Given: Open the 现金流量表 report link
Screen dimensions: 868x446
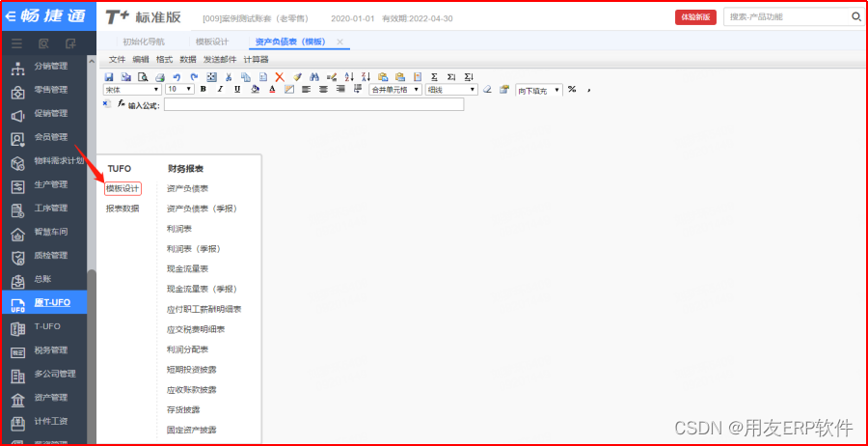Looking at the screenshot, I should pyautogui.click(x=188, y=268).
